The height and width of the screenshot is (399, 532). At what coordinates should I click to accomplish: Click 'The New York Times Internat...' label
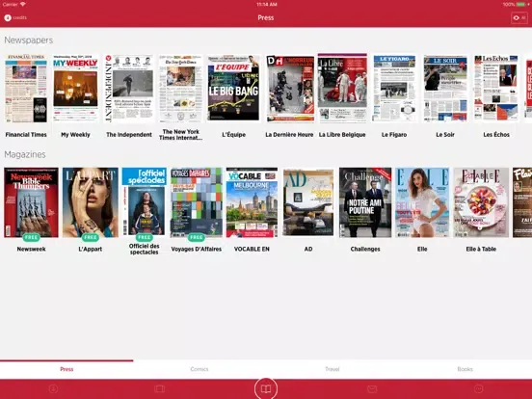[x=181, y=135]
